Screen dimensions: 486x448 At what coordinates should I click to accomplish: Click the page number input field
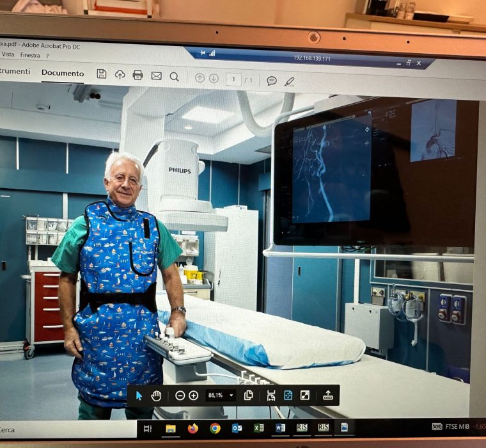point(233,79)
